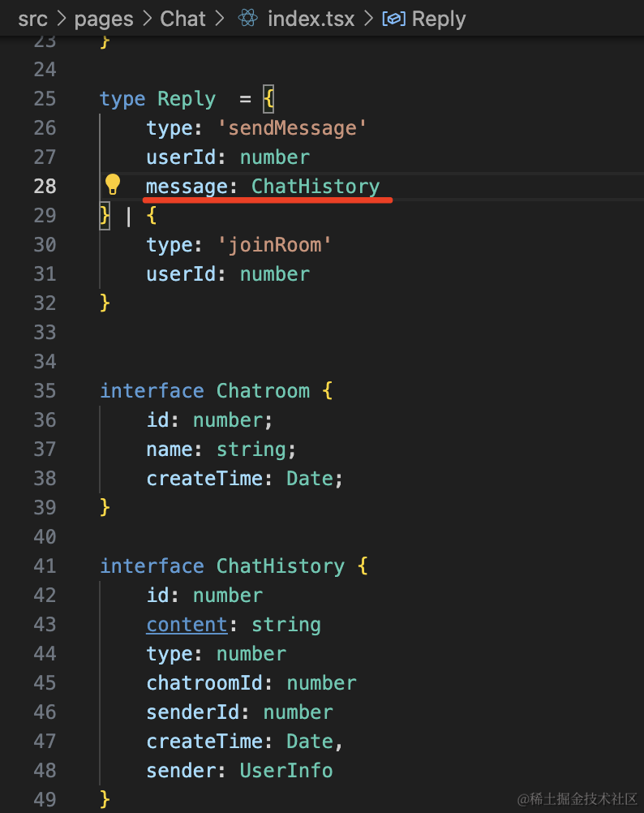Open the src breadcrumb segment
The height and width of the screenshot is (813, 644).
pos(32,18)
